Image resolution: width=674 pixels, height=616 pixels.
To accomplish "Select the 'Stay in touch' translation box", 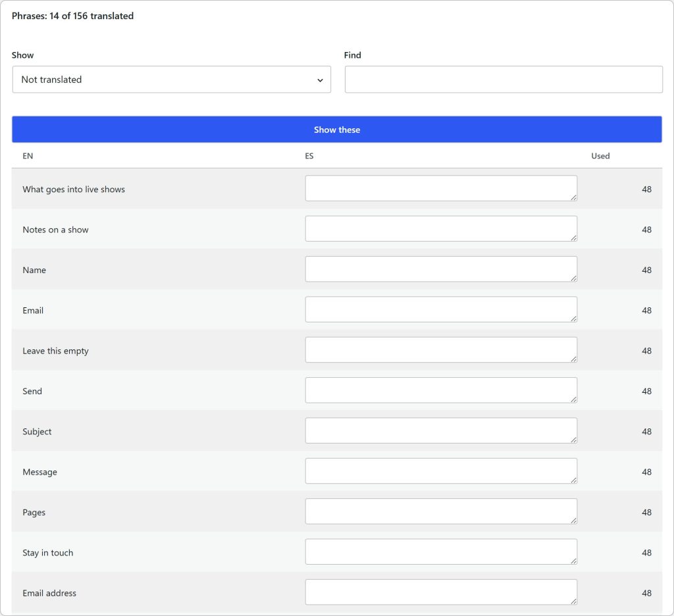I will [x=441, y=552].
